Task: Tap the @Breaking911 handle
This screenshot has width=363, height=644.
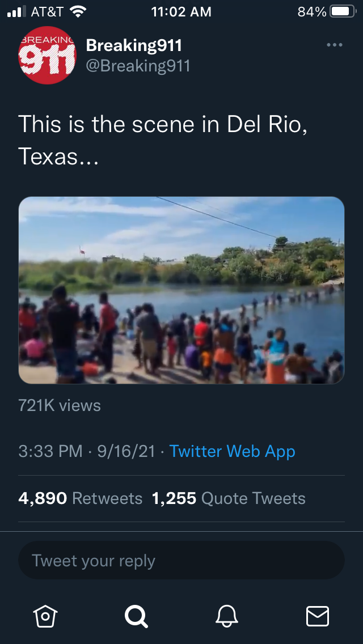Action: 138,66
